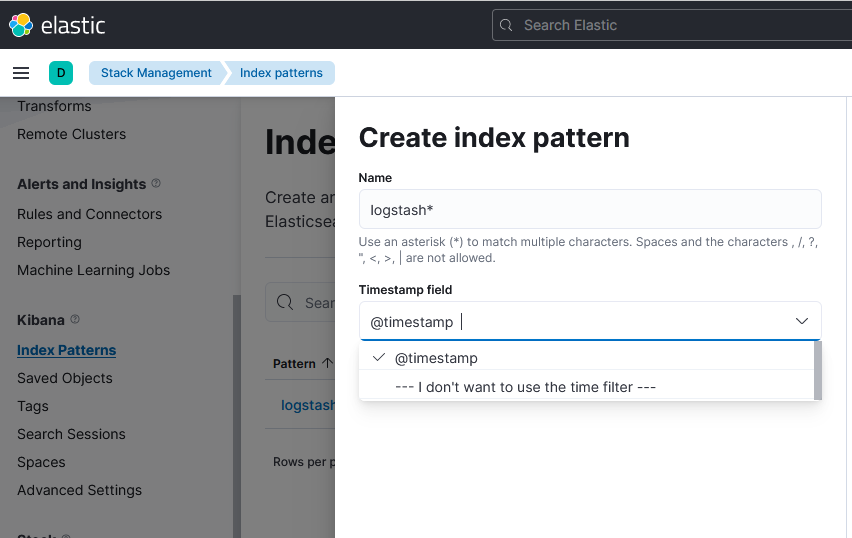Toggle the Timestamp field dropdown chevron
This screenshot has height=538, width=852.
[801, 321]
